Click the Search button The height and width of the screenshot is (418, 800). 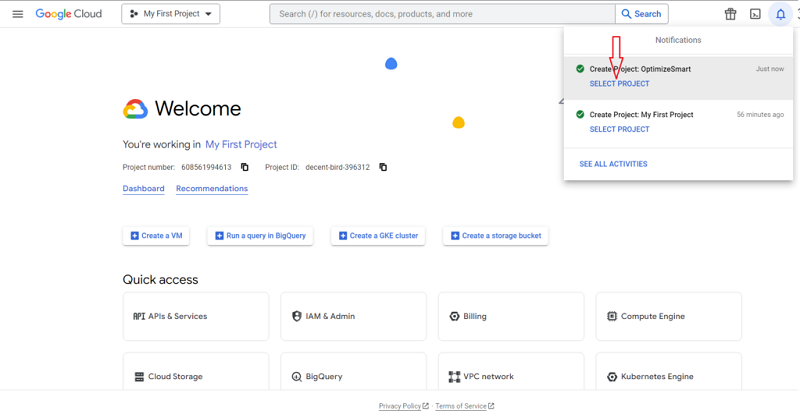click(641, 14)
